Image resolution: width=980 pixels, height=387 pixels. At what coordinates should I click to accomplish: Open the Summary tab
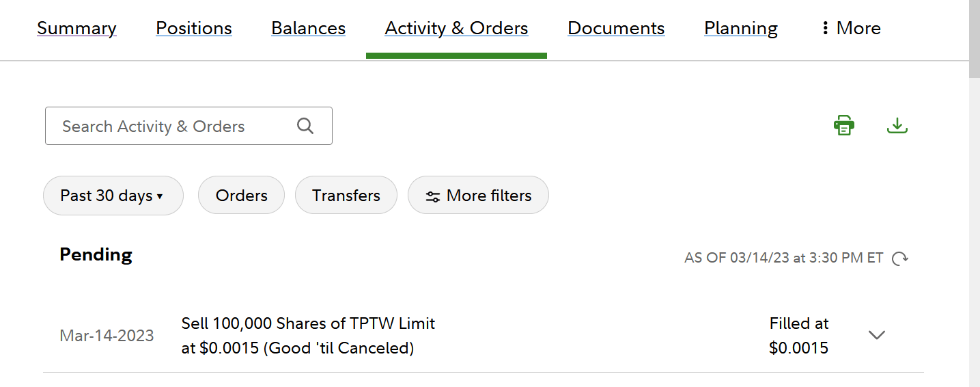point(76,28)
